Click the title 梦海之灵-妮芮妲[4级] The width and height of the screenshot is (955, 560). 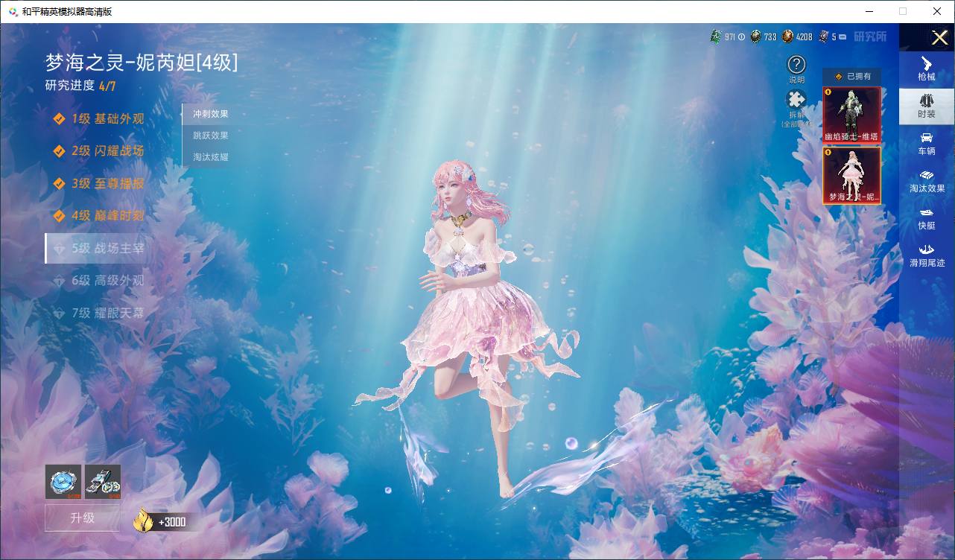(142, 63)
